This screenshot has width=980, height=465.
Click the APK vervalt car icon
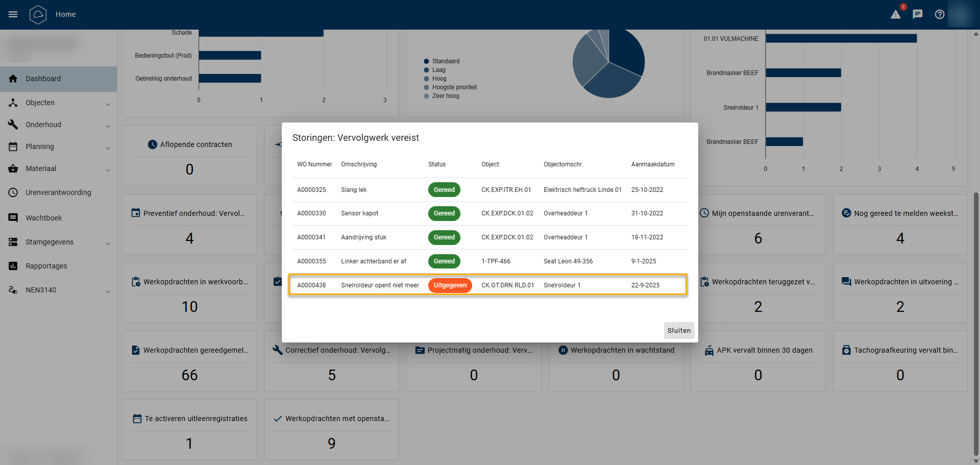[x=709, y=351]
